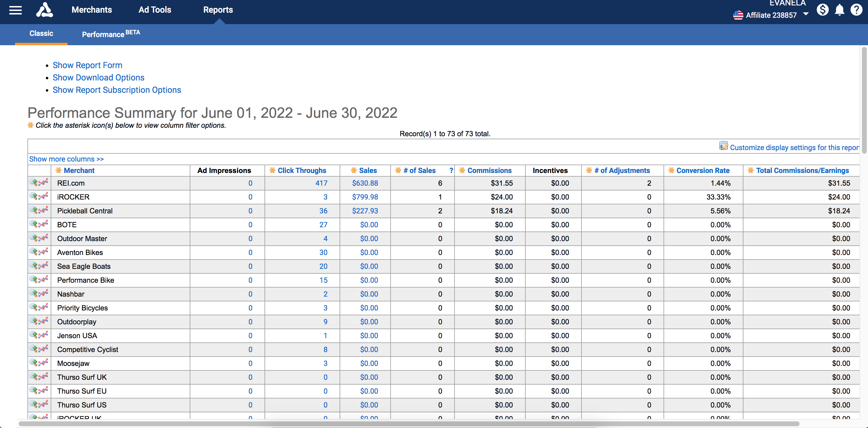The image size is (868, 428).
Task: Click the zoom-in detail icon for Nashbar
Action: 34,293
